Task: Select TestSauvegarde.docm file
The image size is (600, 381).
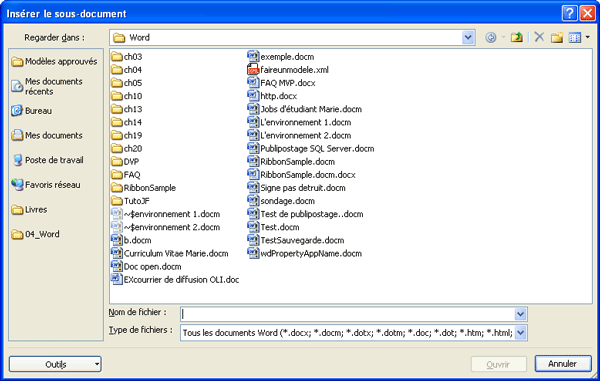Action: 296,240
